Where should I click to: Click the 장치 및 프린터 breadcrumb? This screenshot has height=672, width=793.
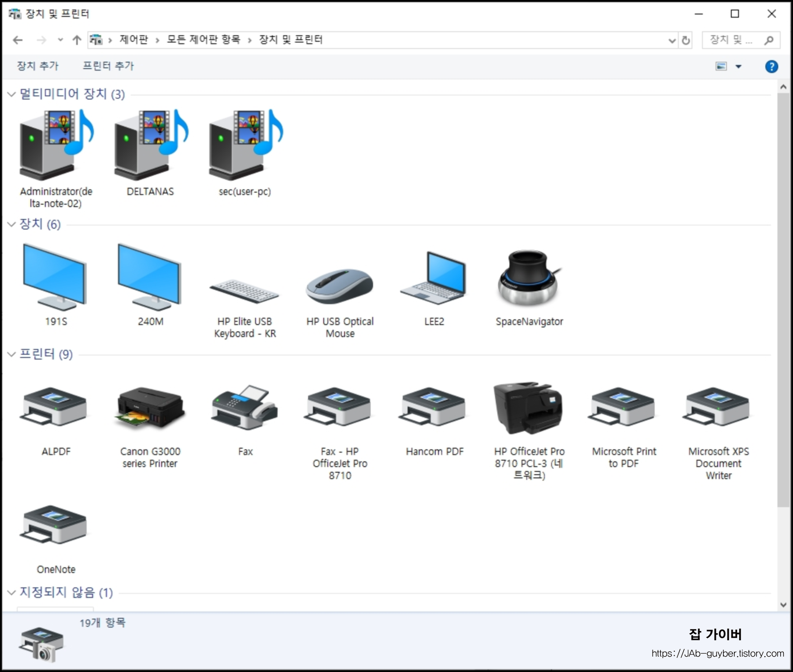tap(291, 40)
